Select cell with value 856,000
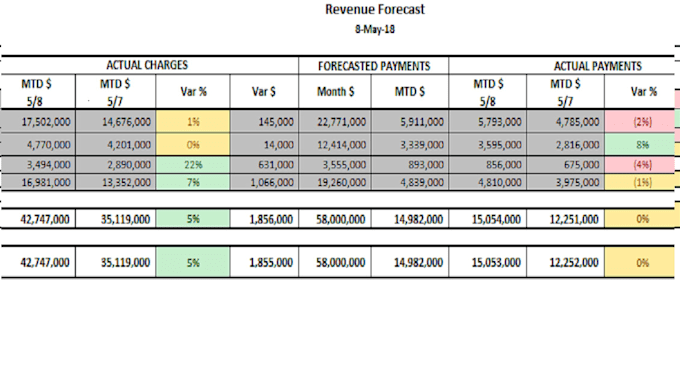 click(x=488, y=165)
